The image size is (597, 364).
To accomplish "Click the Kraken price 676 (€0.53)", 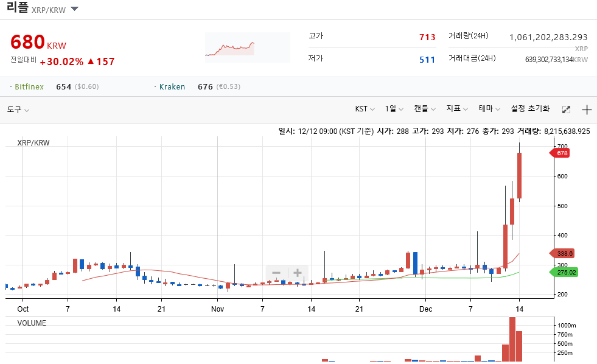I will pos(219,87).
